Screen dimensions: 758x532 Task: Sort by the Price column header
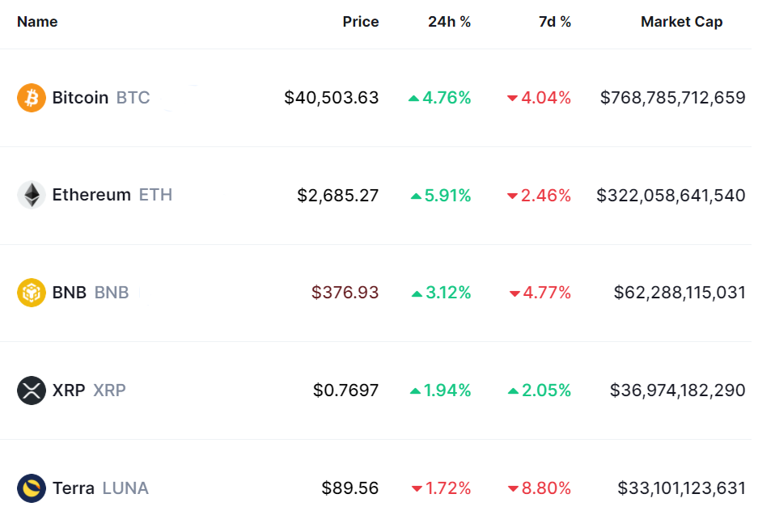[x=360, y=22]
